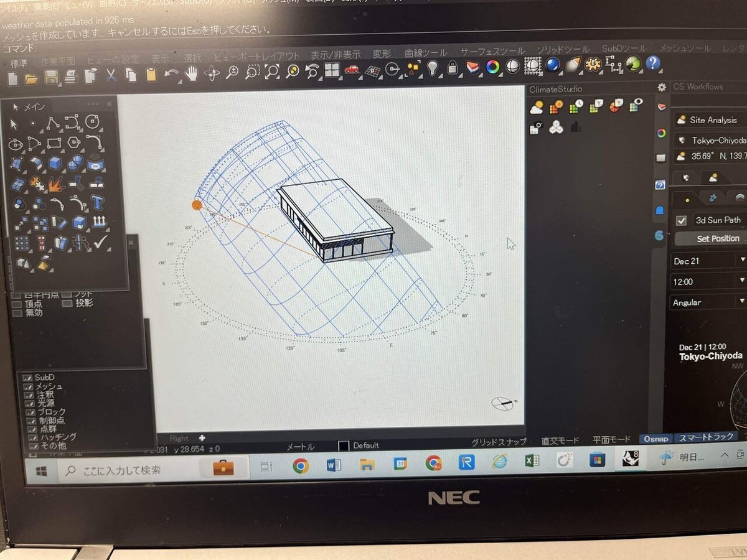This screenshot has width=747, height=560.
Task: Click the Default layer color swatch
Action: [x=343, y=446]
